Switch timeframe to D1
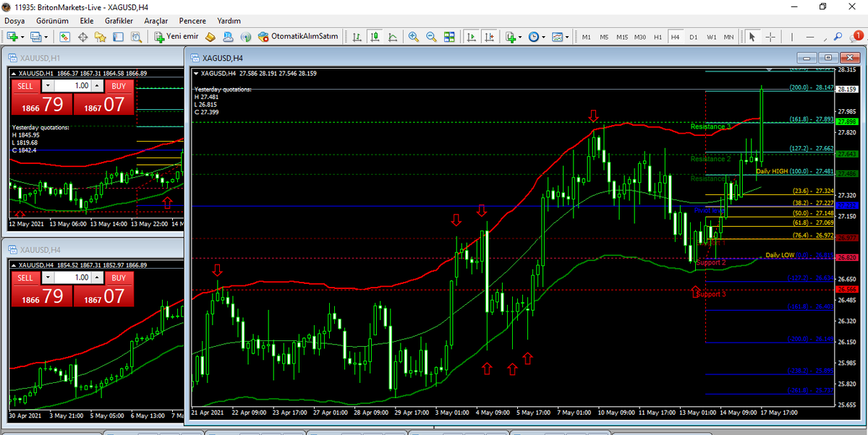This screenshot has height=435, width=868. [x=694, y=36]
